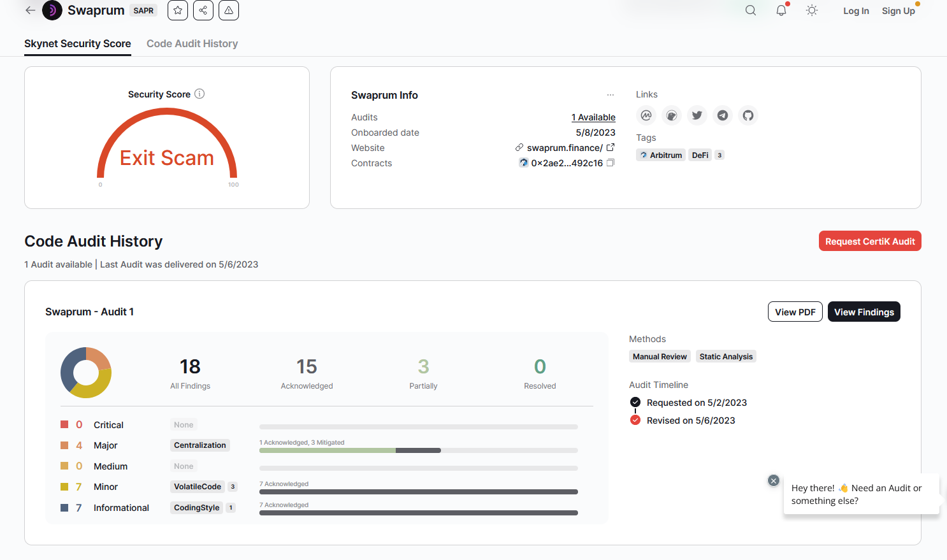Open Swaprum's GitHub link
The height and width of the screenshot is (560, 947).
748,115
